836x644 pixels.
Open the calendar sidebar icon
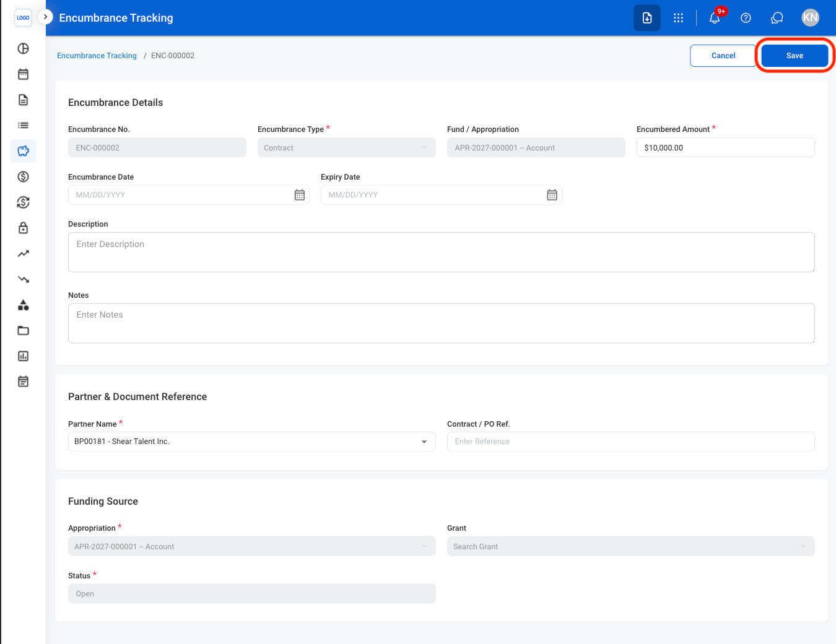(x=23, y=74)
